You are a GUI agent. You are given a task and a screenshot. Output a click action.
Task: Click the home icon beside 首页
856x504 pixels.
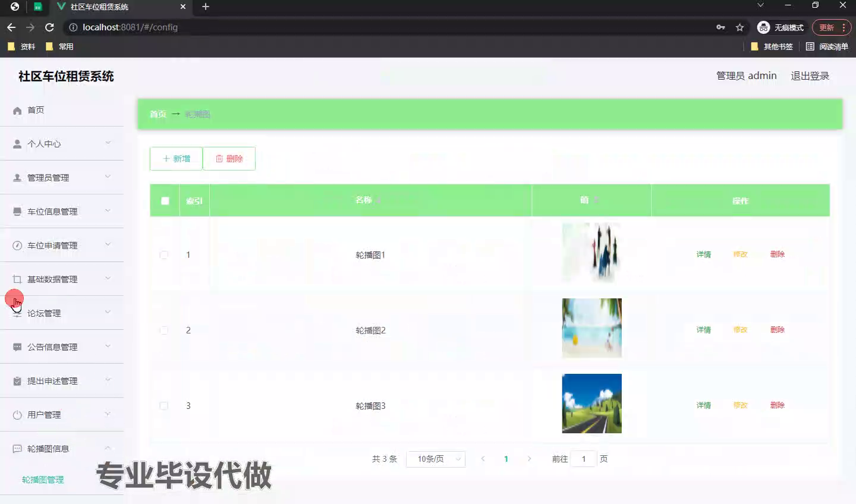(17, 111)
